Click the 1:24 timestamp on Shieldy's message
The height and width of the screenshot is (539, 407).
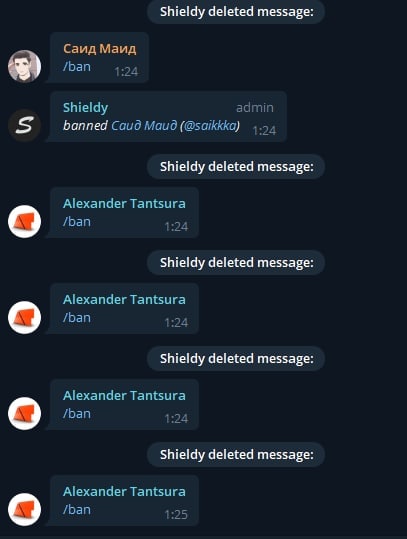pos(264,131)
